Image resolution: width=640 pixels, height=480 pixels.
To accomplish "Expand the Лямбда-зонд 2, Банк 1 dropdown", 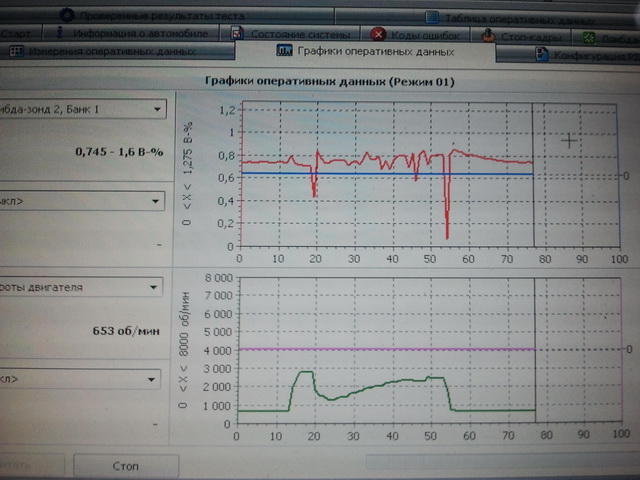I will tap(158, 110).
